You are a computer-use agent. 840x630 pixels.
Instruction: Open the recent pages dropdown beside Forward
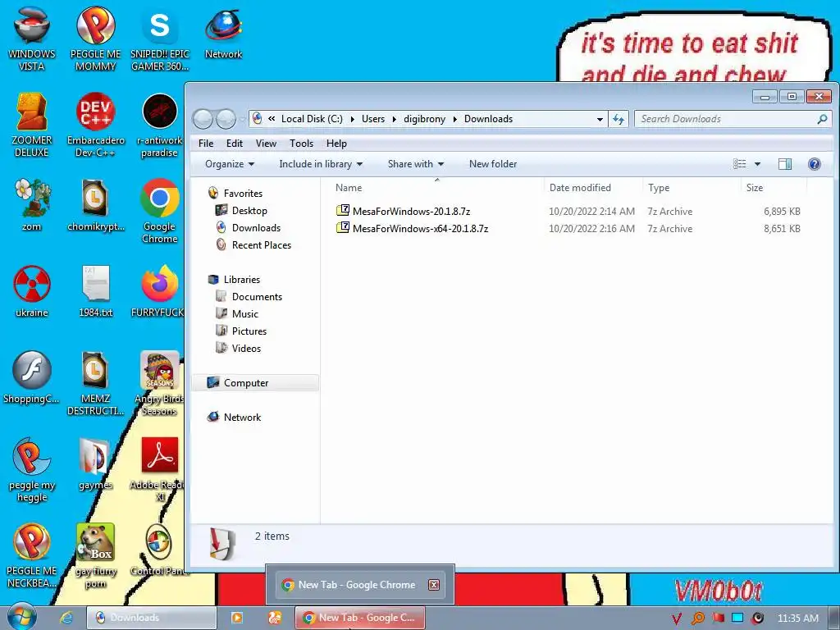(242, 119)
